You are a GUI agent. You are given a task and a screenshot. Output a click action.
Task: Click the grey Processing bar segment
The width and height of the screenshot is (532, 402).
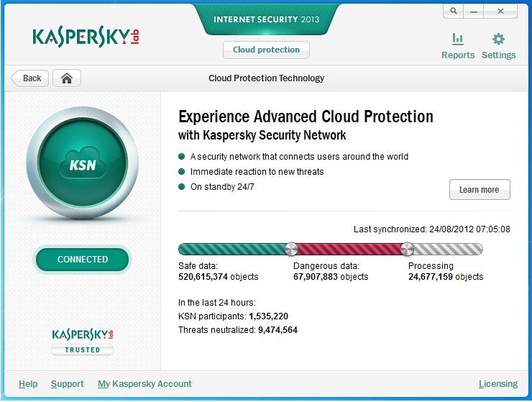coord(447,250)
